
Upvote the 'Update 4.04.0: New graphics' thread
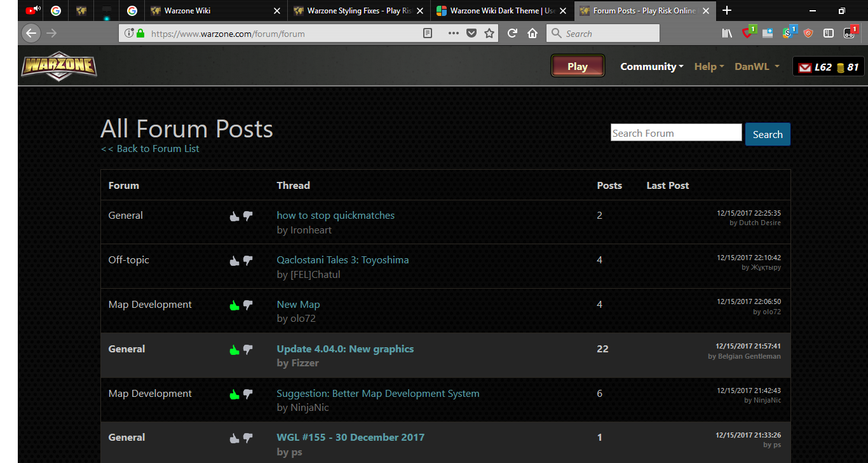click(234, 349)
